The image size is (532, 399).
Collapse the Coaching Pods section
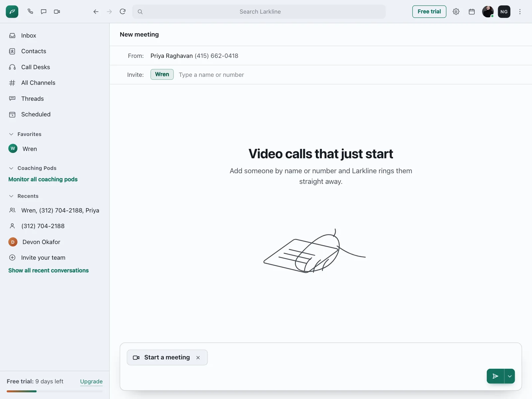[11, 168]
